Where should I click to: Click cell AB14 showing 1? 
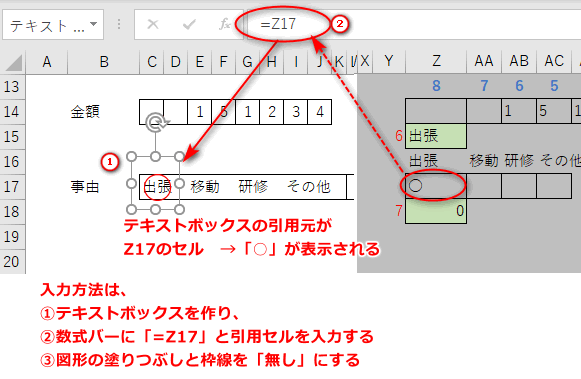(x=519, y=111)
